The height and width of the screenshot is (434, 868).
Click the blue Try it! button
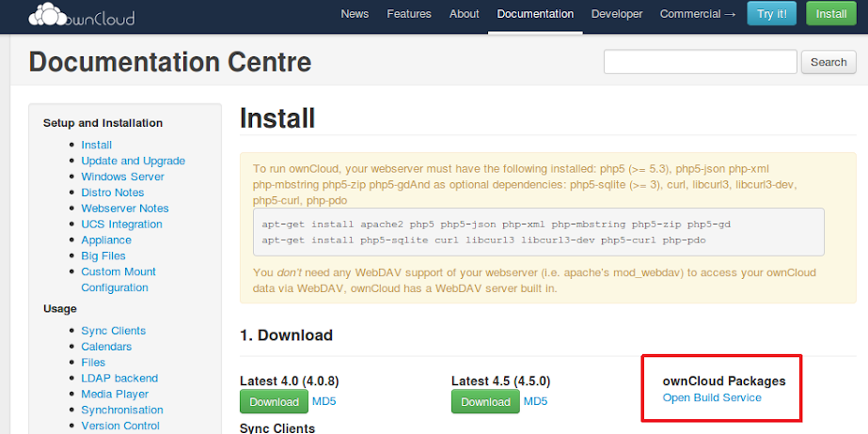point(772,14)
